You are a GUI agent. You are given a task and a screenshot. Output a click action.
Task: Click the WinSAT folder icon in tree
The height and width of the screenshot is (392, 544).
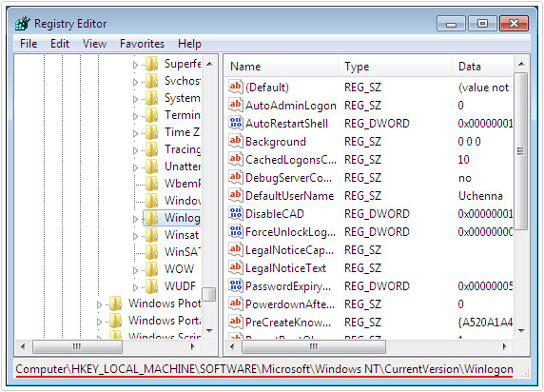pos(151,252)
